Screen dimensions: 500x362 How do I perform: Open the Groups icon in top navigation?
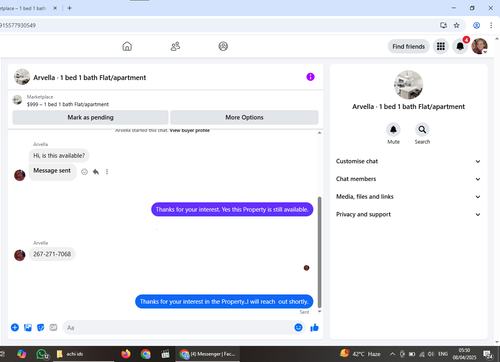223,46
